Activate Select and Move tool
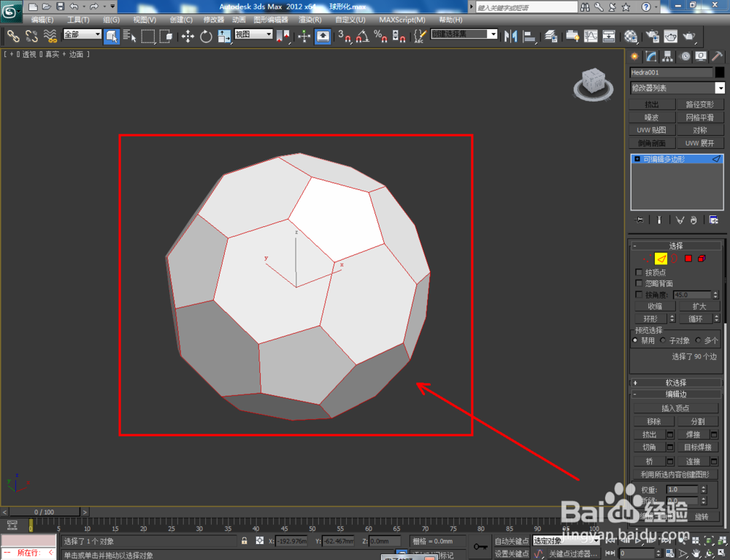The height and width of the screenshot is (560, 730). coord(188,36)
